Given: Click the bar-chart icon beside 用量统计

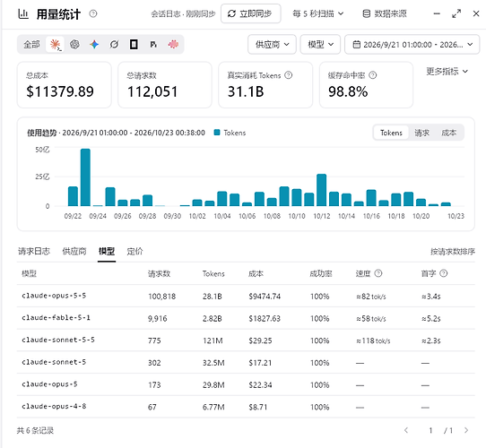Looking at the screenshot, I should point(23,14).
